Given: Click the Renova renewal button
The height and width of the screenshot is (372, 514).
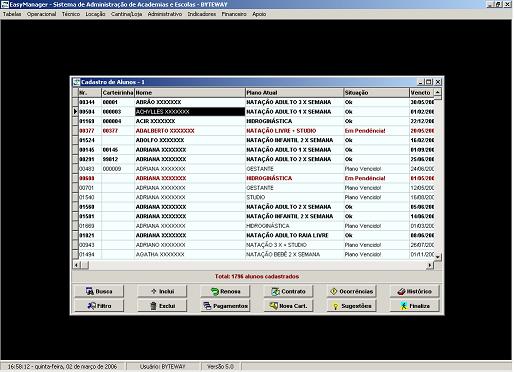Looking at the screenshot, I should (x=225, y=291).
